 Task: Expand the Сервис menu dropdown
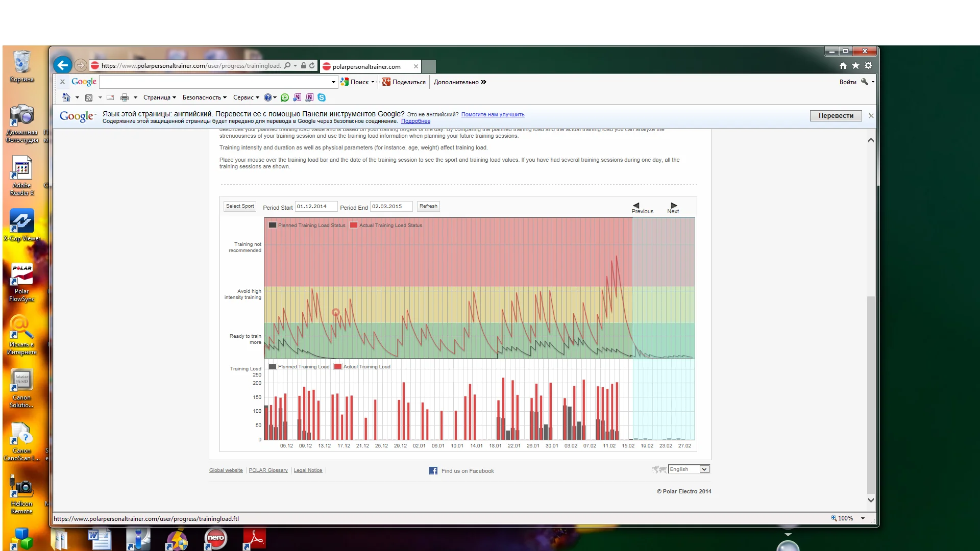(246, 97)
